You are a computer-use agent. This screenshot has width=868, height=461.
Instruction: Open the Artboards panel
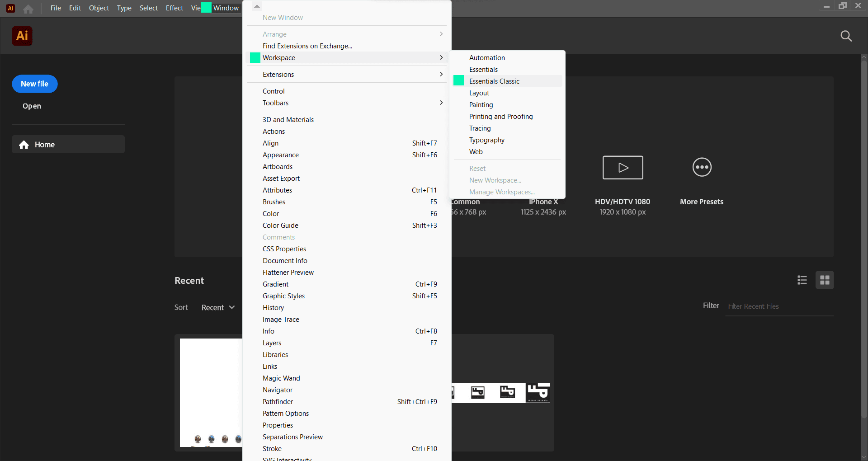(x=347, y=166)
